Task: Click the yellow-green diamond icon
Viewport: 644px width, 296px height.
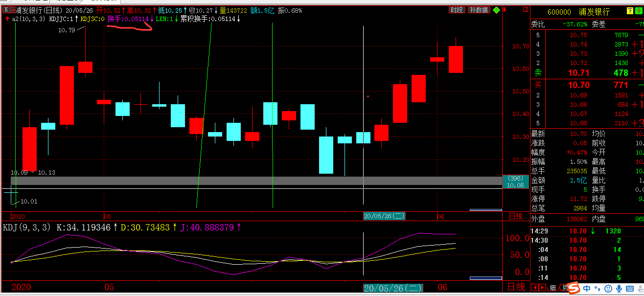Action: tap(496, 10)
